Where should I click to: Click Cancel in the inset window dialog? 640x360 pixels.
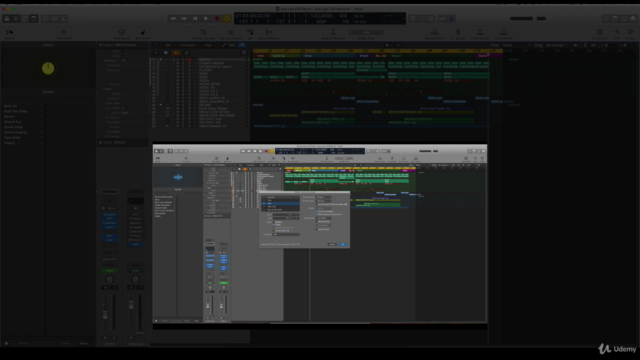(x=332, y=244)
